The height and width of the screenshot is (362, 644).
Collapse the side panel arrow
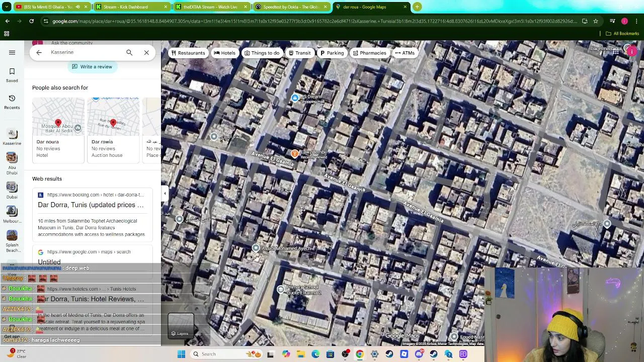coord(165,194)
